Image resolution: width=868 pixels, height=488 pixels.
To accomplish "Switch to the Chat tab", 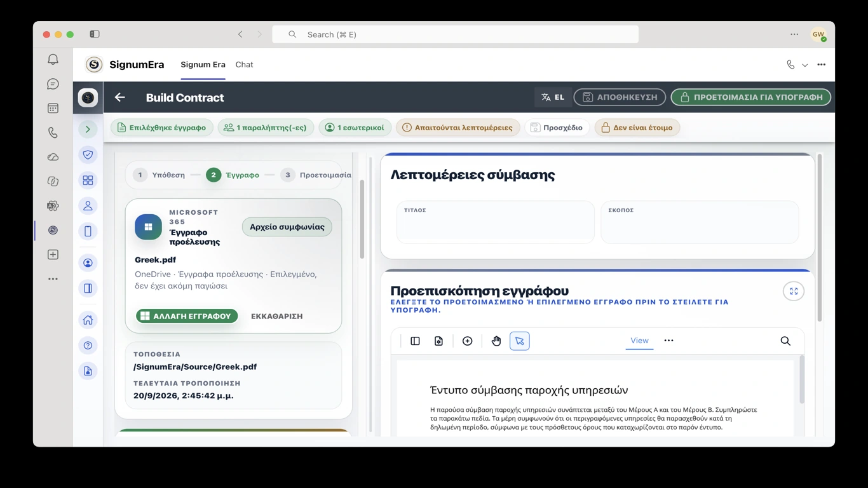I will (244, 65).
